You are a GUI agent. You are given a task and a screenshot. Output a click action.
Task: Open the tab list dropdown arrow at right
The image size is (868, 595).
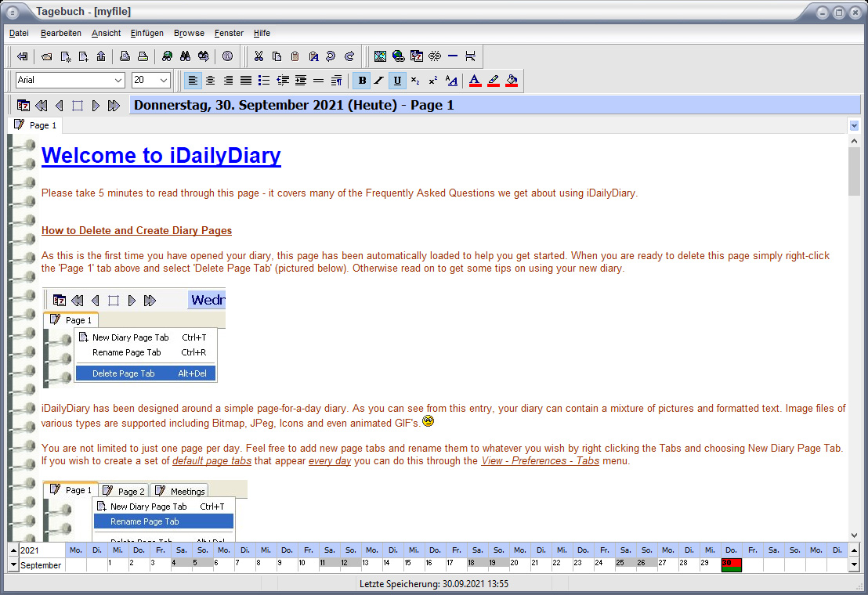point(854,125)
